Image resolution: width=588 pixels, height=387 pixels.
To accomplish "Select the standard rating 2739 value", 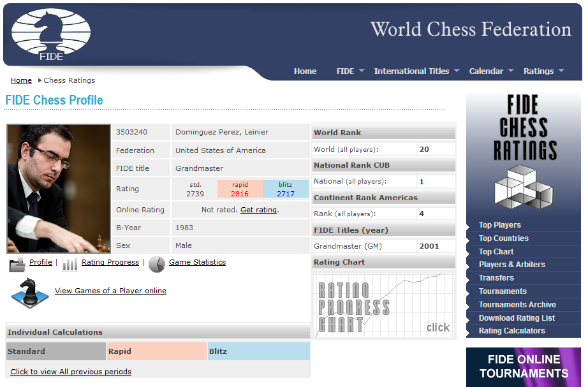I will click(x=195, y=194).
